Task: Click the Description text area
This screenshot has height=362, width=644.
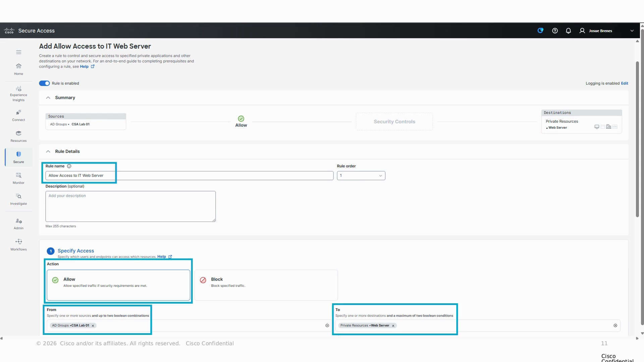Action: click(130, 206)
